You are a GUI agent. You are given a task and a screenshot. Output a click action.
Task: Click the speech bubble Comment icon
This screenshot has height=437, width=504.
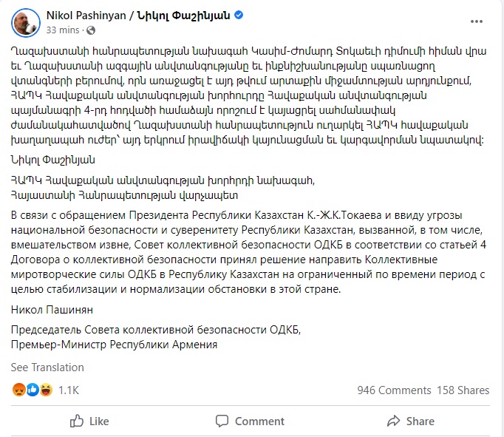pos(222,421)
